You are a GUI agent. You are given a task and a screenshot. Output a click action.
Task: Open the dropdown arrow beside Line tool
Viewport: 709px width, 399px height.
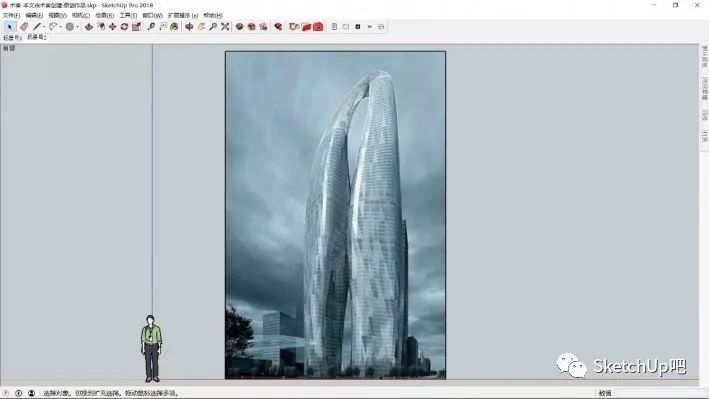(x=44, y=27)
